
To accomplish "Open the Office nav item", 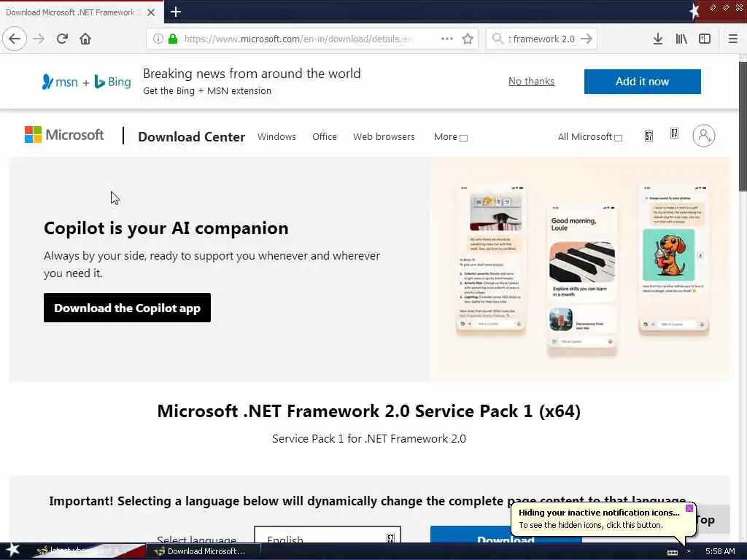I will pyautogui.click(x=325, y=136).
